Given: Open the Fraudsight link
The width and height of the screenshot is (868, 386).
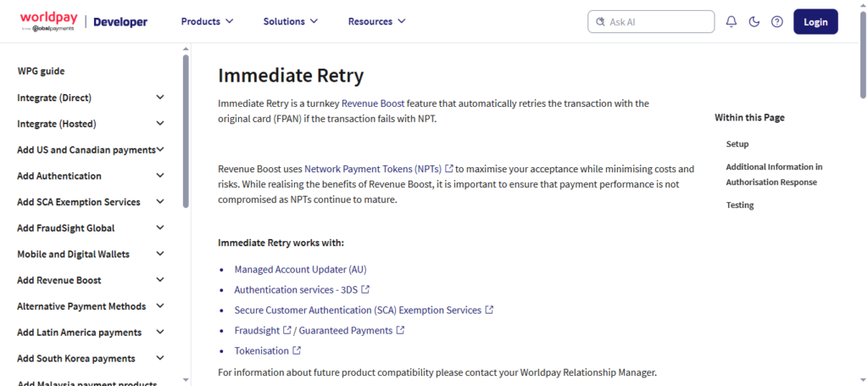Looking at the screenshot, I should pyautogui.click(x=257, y=331).
